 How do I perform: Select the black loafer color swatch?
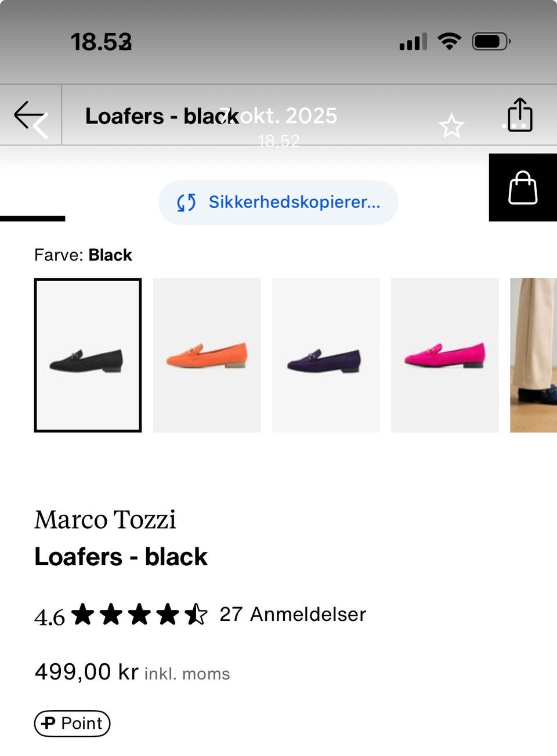88,355
